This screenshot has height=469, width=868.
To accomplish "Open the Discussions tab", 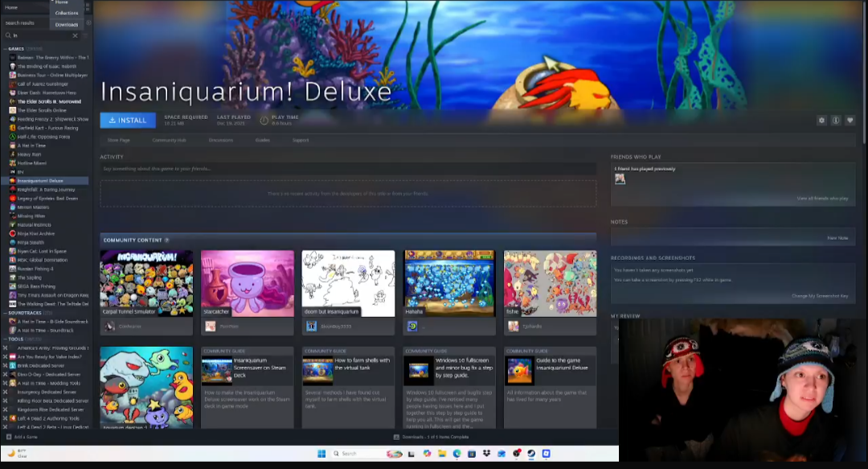I will pyautogui.click(x=221, y=140).
